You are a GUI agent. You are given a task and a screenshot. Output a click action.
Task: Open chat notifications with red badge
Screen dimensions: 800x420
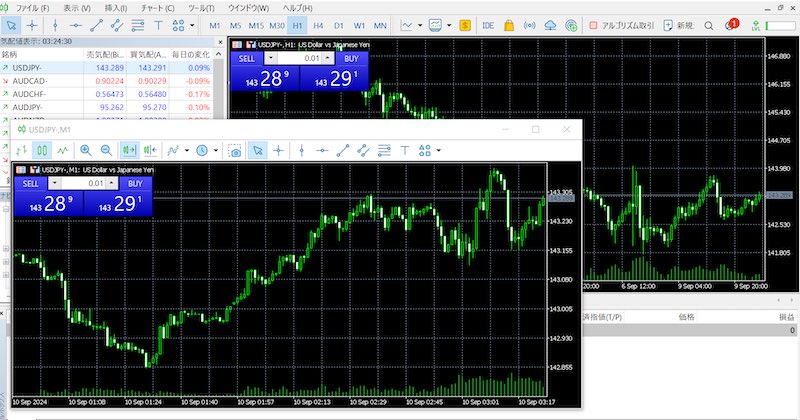coord(731,24)
